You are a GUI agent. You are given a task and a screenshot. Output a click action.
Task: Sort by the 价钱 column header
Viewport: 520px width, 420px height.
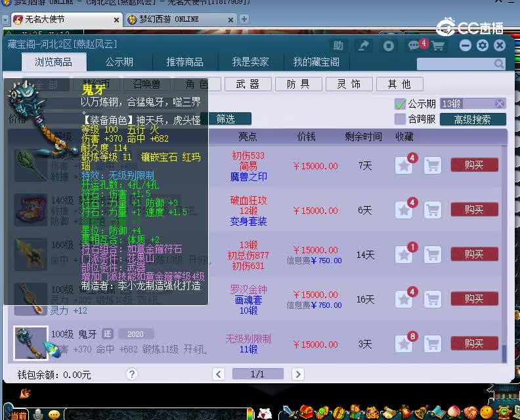(x=306, y=136)
